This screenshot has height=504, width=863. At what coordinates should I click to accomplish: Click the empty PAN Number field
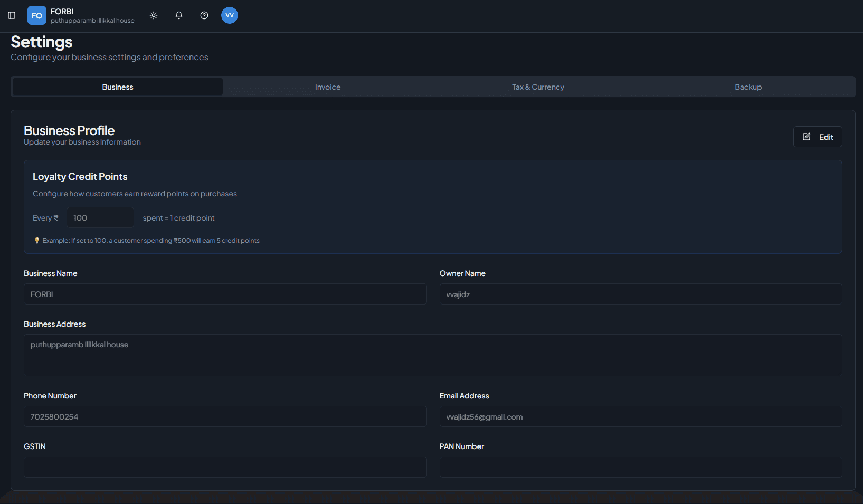tap(640, 467)
